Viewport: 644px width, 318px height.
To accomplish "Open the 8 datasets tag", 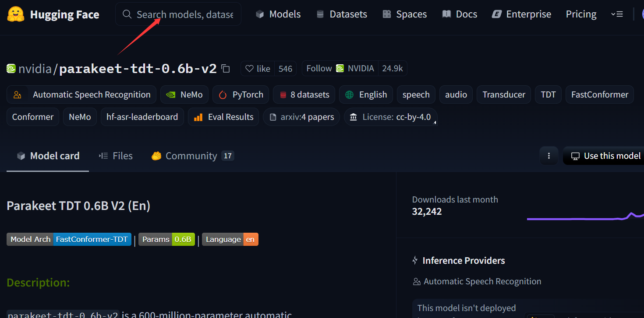I will tap(304, 94).
